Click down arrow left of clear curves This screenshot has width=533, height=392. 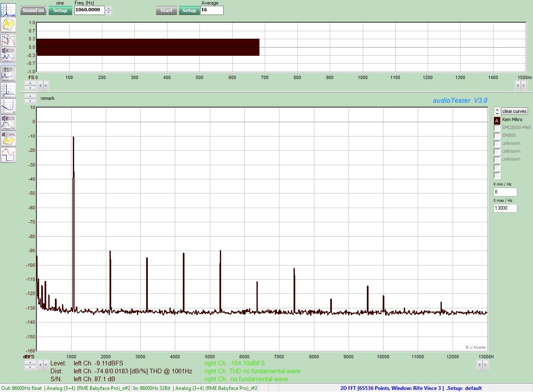(x=497, y=113)
